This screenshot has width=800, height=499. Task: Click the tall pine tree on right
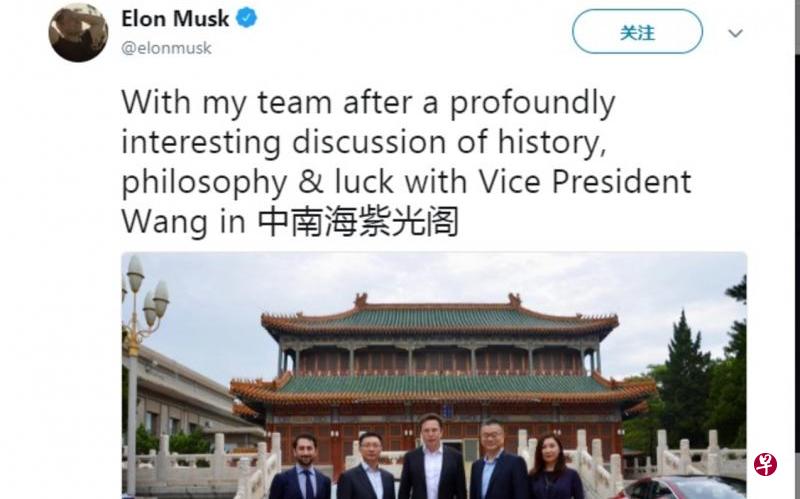[x=688, y=380]
